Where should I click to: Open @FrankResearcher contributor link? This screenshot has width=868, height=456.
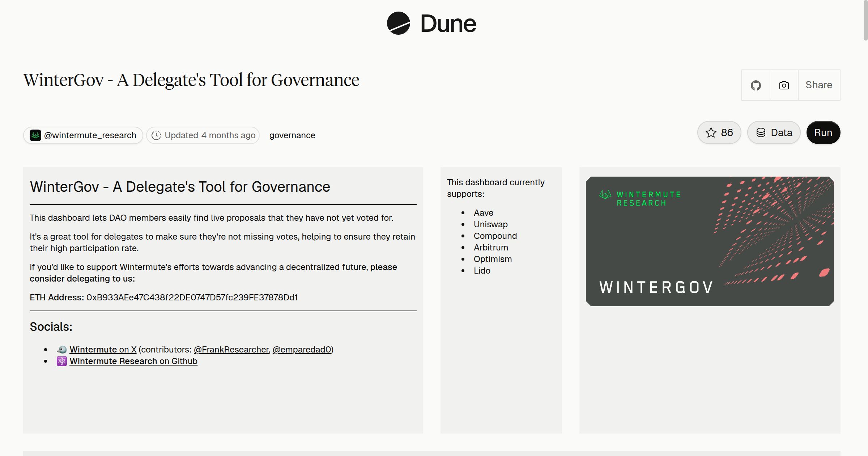[x=231, y=350]
